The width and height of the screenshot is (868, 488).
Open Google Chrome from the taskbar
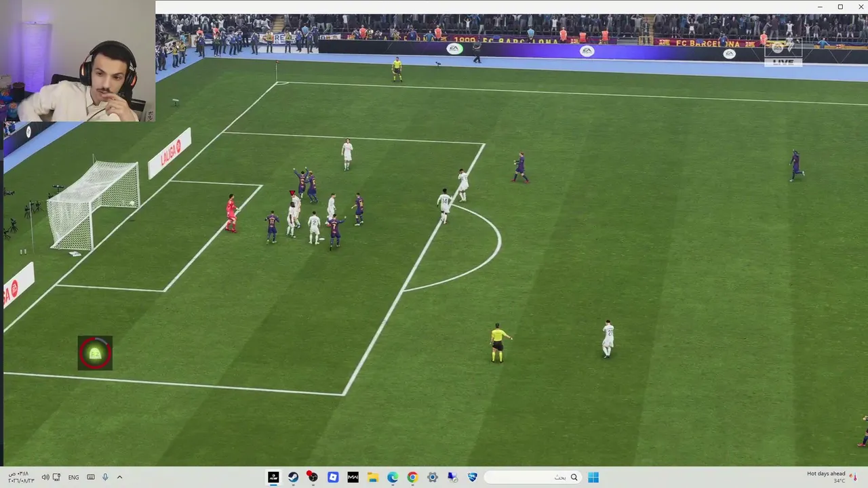pyautogui.click(x=412, y=477)
